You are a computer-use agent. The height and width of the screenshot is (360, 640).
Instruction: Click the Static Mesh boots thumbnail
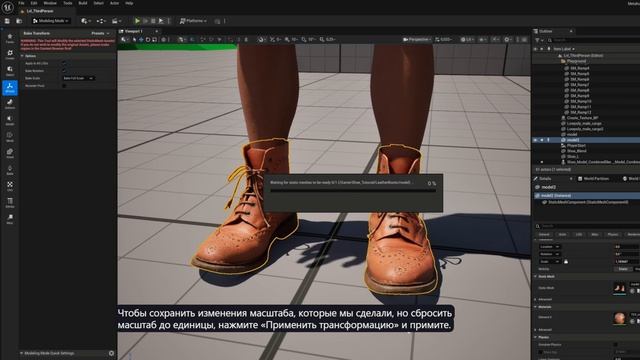tap(620, 288)
